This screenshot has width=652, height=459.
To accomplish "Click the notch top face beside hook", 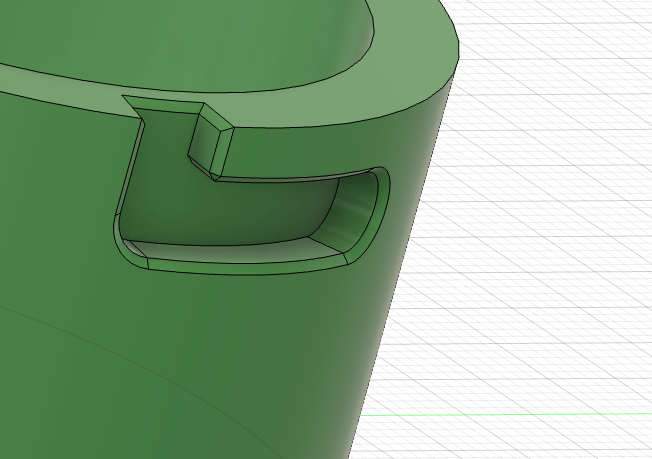I will click(165, 103).
